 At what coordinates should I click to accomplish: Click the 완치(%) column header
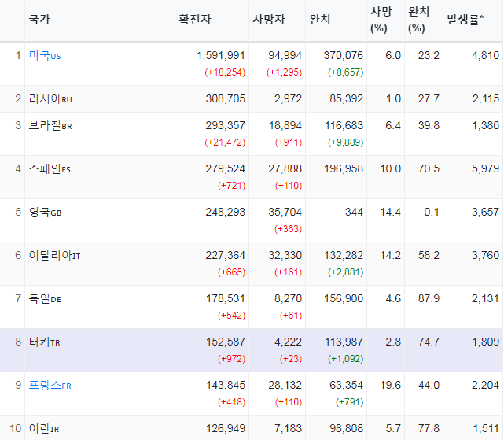418,20
